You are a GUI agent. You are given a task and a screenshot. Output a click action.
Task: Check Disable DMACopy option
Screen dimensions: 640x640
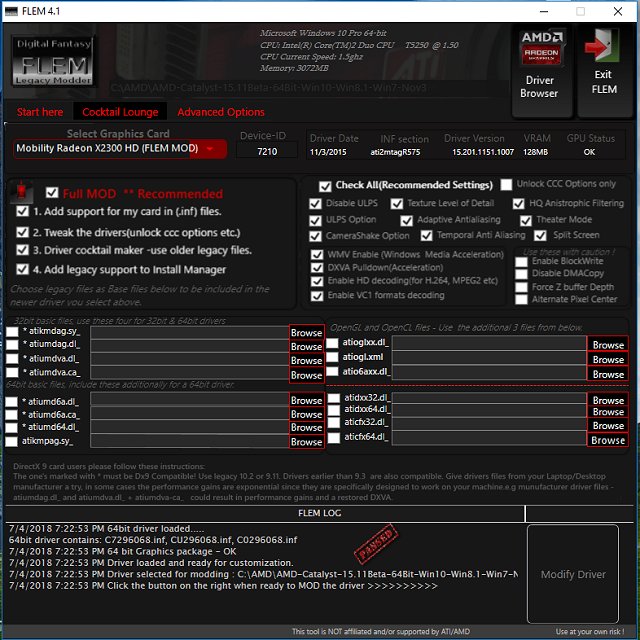[x=521, y=274]
